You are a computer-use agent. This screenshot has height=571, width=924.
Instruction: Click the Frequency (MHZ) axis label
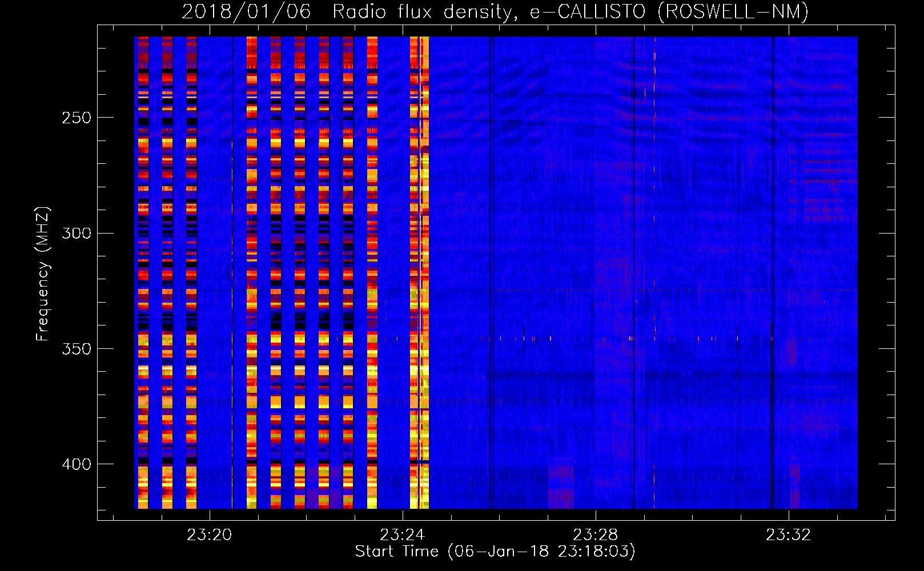coord(43,274)
